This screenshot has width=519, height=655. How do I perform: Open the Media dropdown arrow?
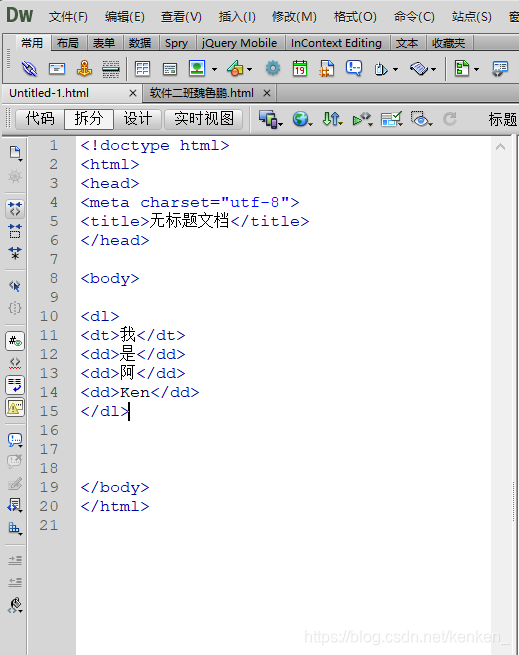(249, 69)
